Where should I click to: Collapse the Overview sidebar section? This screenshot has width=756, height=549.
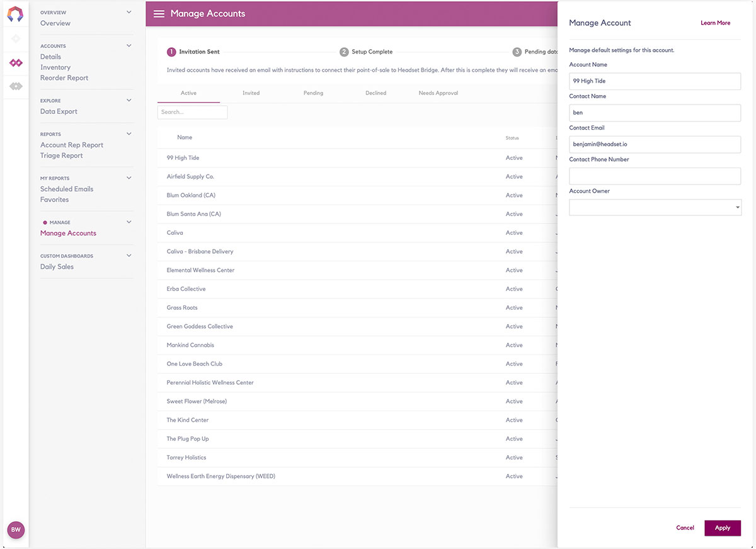[x=129, y=12]
